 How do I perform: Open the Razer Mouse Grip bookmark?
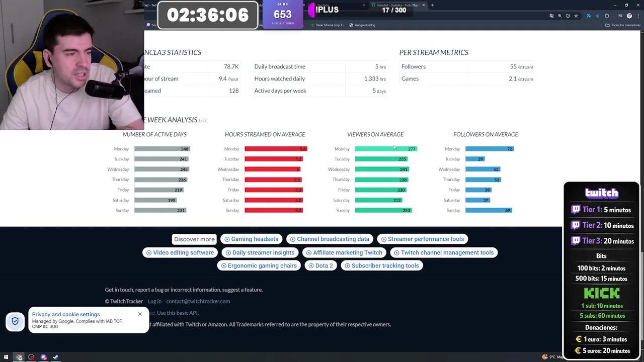pos(328,25)
